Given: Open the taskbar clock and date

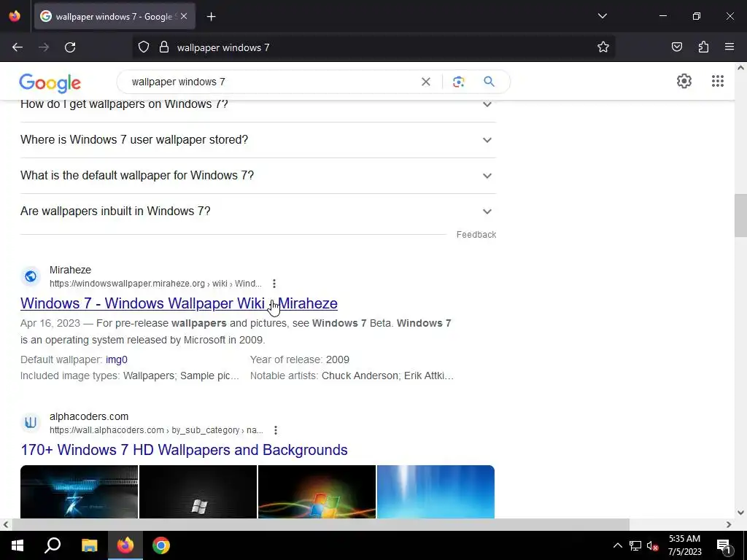Looking at the screenshot, I should tap(684, 545).
